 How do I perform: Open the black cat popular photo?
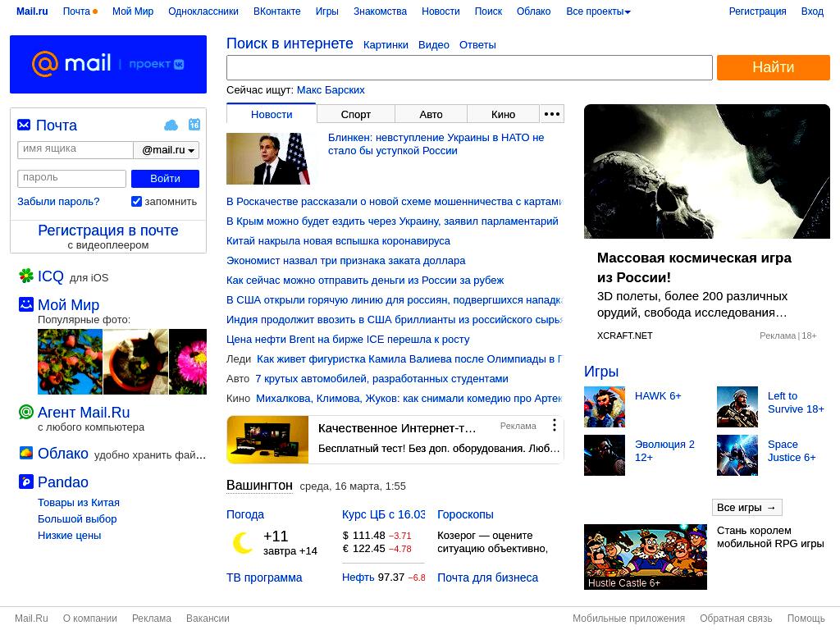135,362
